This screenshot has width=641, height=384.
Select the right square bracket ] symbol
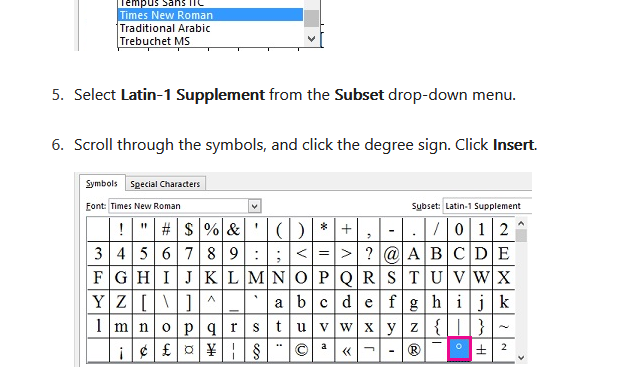coord(188,302)
